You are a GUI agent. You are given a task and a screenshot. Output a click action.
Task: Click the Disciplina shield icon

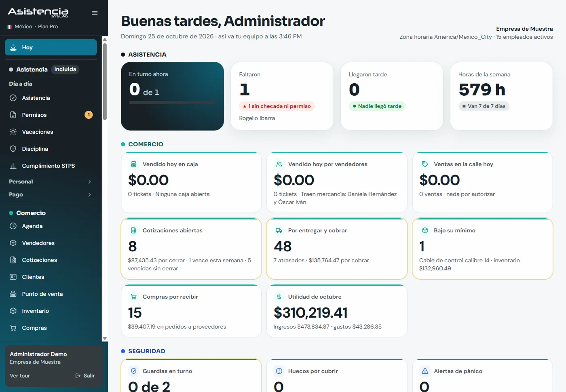[x=13, y=149]
